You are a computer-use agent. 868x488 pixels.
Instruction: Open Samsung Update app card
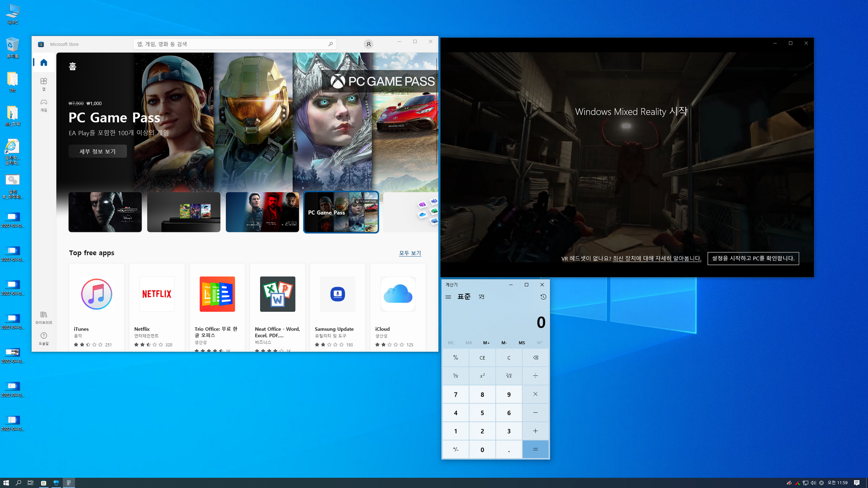[338, 307]
